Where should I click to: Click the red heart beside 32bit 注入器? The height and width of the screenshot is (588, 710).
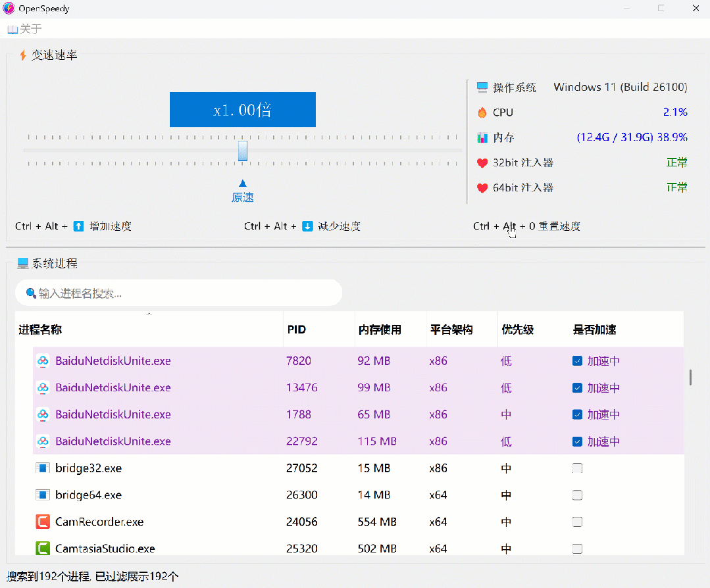[482, 162]
